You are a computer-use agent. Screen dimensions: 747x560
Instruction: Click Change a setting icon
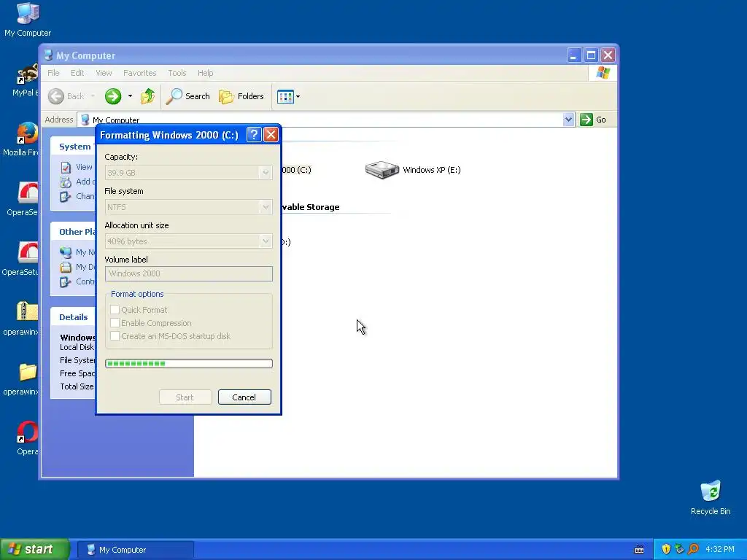[66, 196]
